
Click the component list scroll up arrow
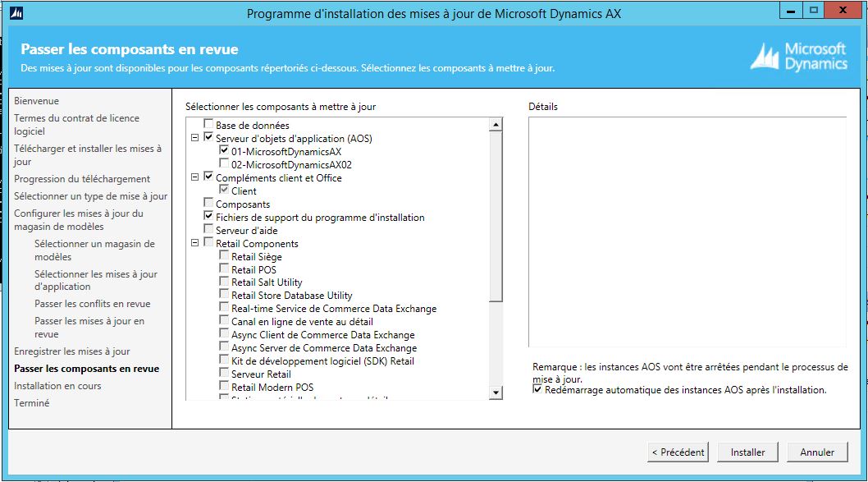click(496, 124)
